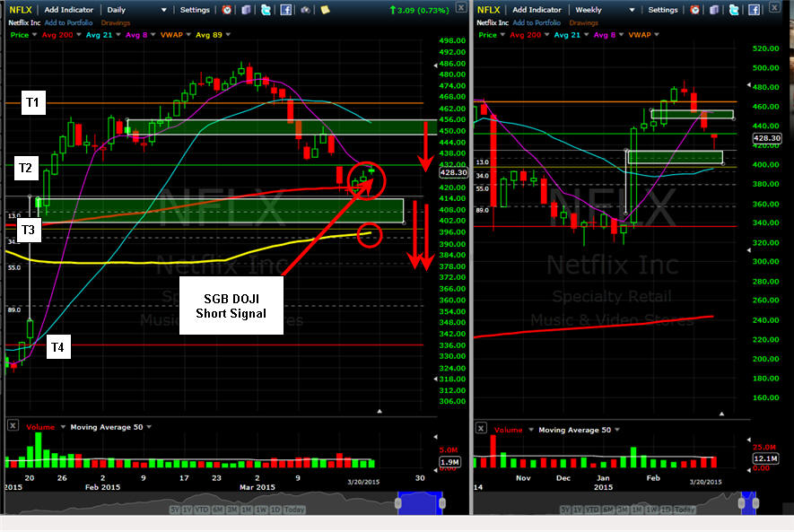Close the Weekly chart window
The image size is (794, 532).
[x=775, y=7]
